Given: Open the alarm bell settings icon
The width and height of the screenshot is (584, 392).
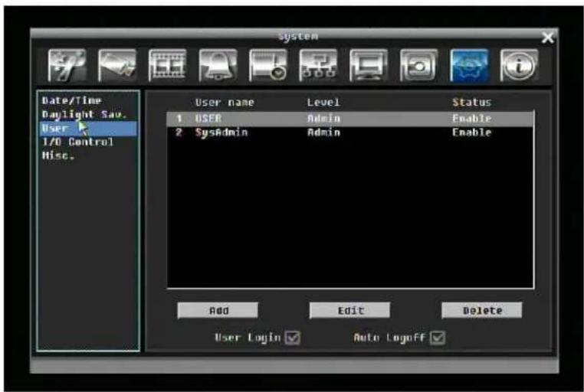Looking at the screenshot, I should 218,65.
